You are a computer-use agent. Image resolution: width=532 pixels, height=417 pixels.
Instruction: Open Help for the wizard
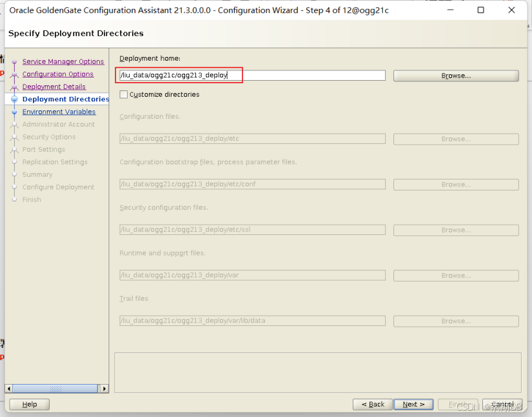coord(30,405)
